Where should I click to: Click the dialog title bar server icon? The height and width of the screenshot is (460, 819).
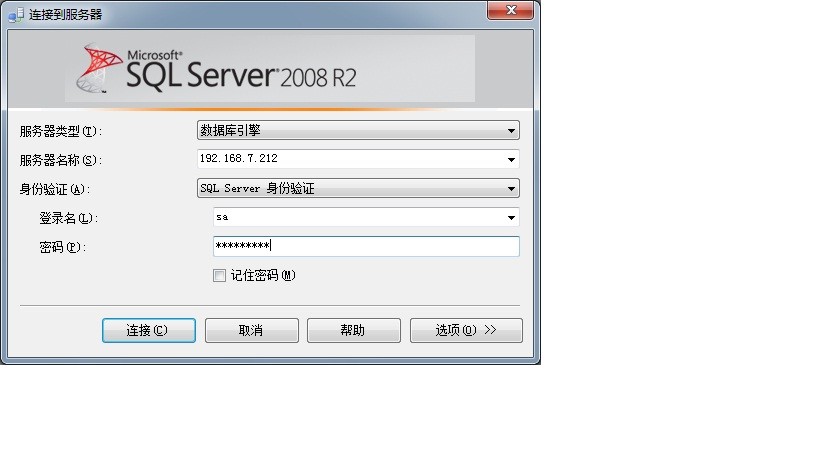[16, 15]
